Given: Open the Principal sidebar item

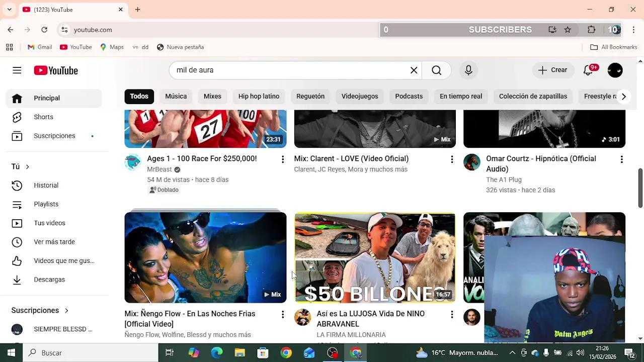Looking at the screenshot, I should (54, 98).
